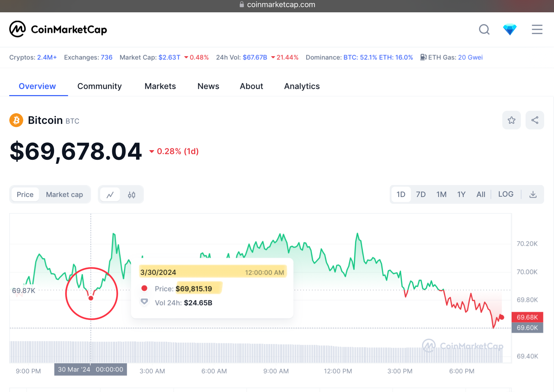The image size is (554, 392).
Task: Click the Market Cap $2.63T link
Action: 169,57
